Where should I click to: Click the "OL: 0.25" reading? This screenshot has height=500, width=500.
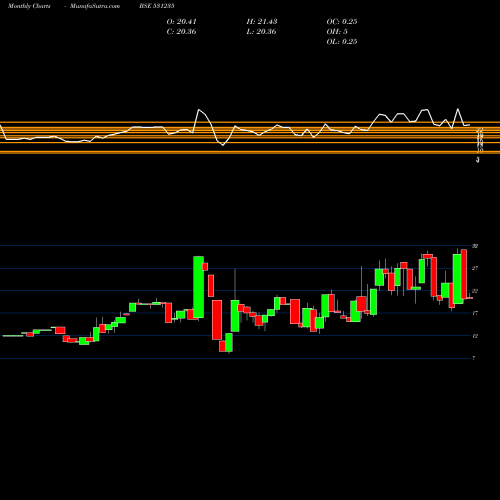coord(342,42)
